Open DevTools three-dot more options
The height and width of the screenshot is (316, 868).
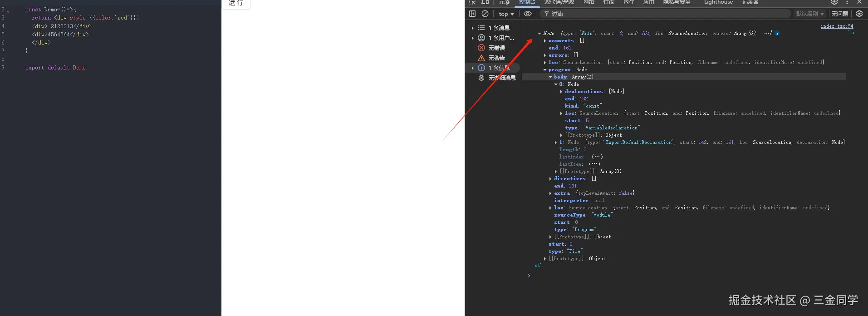(847, 2)
